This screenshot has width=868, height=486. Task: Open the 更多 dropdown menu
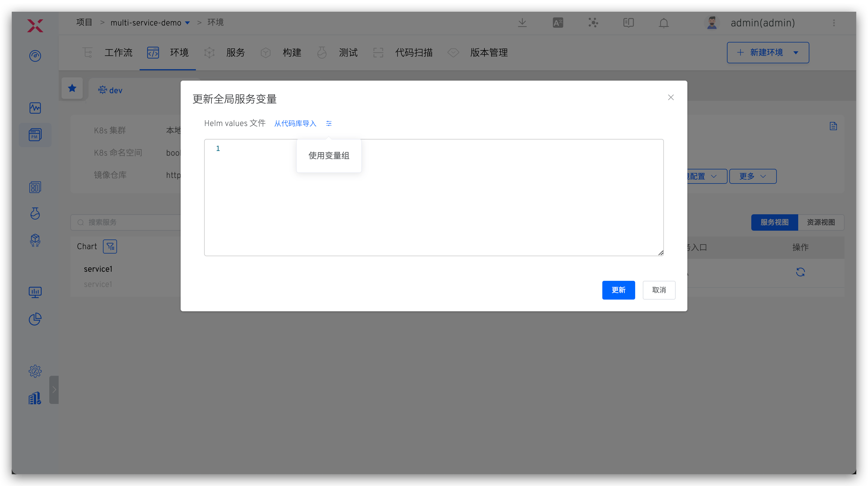752,176
